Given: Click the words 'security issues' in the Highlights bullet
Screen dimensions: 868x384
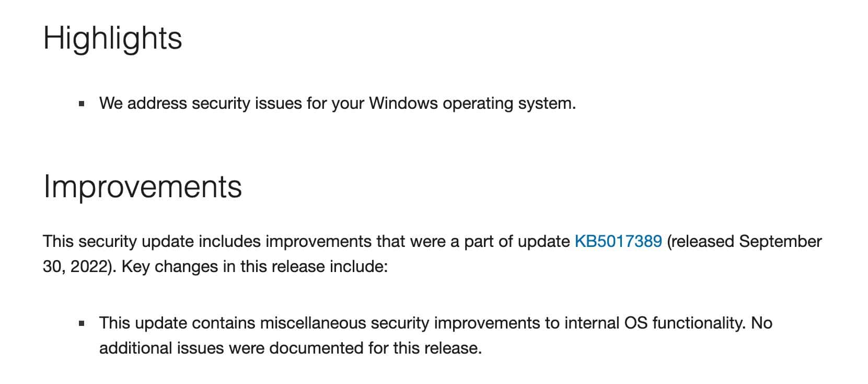Looking at the screenshot, I should [247, 103].
